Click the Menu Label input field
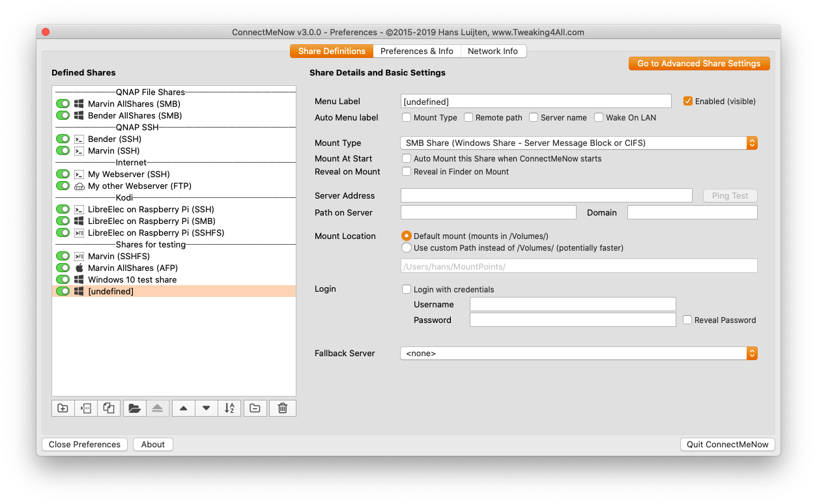 [x=536, y=101]
